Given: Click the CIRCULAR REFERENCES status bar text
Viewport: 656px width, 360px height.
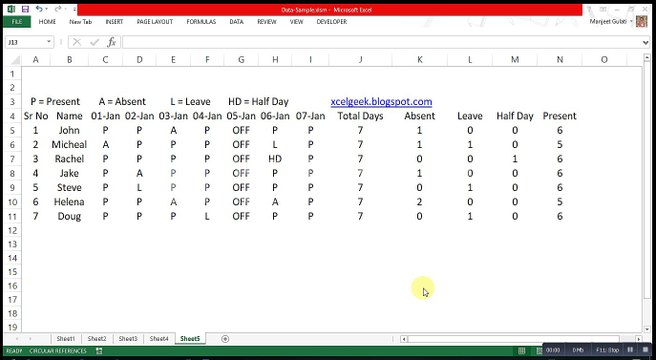Looking at the screenshot, I should click(x=58, y=351).
